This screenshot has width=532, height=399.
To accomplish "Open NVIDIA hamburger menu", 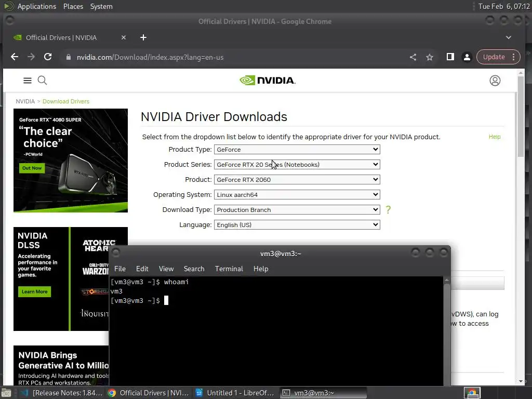I will click(28, 81).
